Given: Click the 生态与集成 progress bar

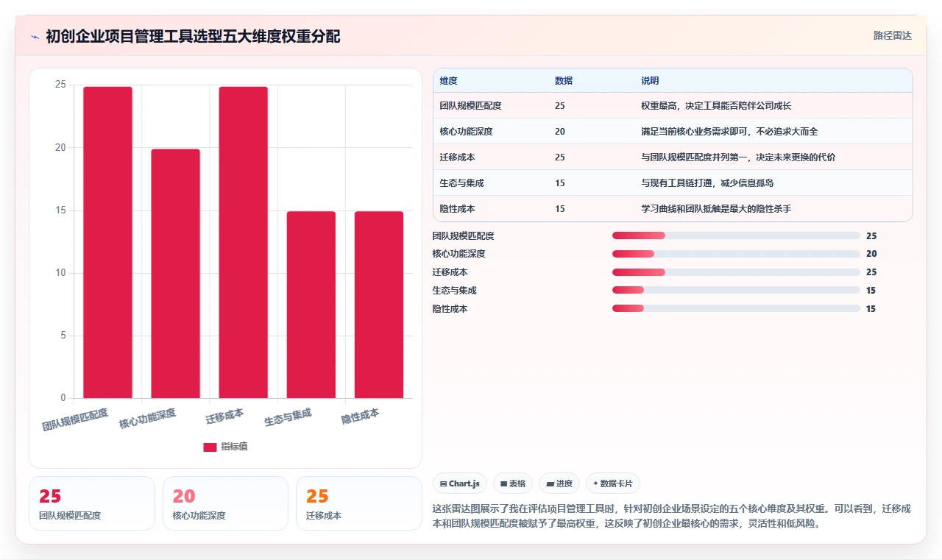Looking at the screenshot, I should pyautogui.click(x=736, y=291).
